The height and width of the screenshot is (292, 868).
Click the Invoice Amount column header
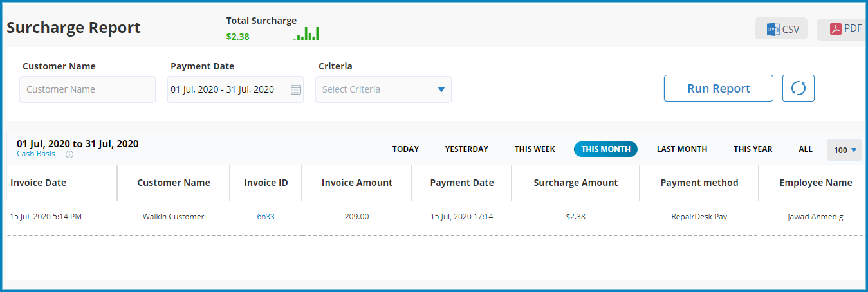(357, 183)
